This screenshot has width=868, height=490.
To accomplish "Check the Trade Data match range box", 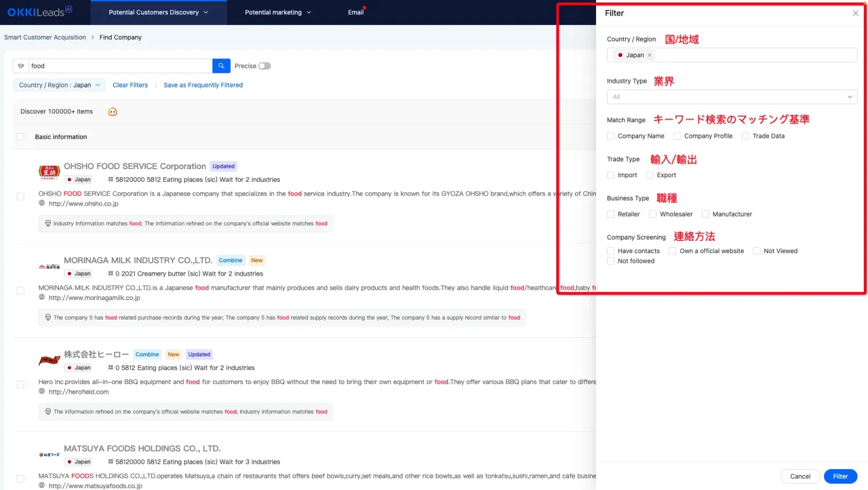I will [x=745, y=136].
